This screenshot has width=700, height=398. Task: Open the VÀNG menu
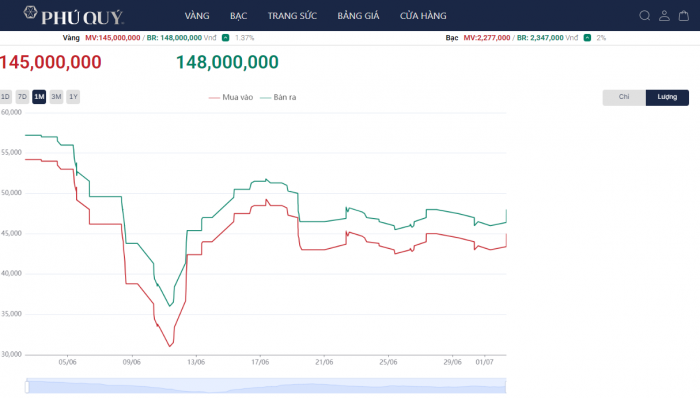click(197, 16)
